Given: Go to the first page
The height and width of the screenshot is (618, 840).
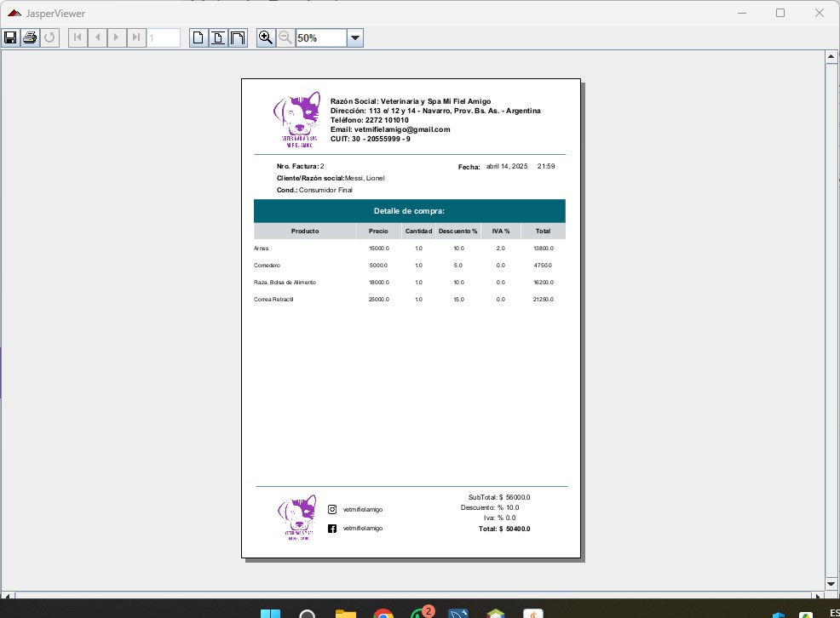Looking at the screenshot, I should (x=78, y=38).
